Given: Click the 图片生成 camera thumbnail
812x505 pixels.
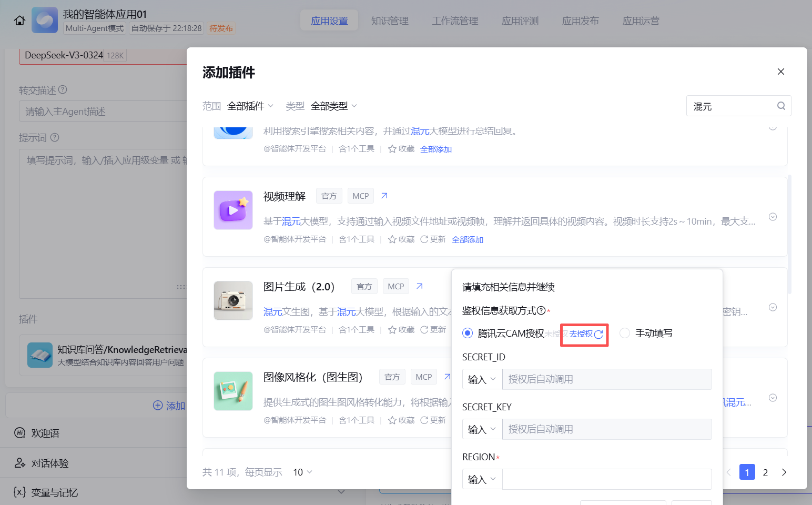Looking at the screenshot, I should 233,301.
